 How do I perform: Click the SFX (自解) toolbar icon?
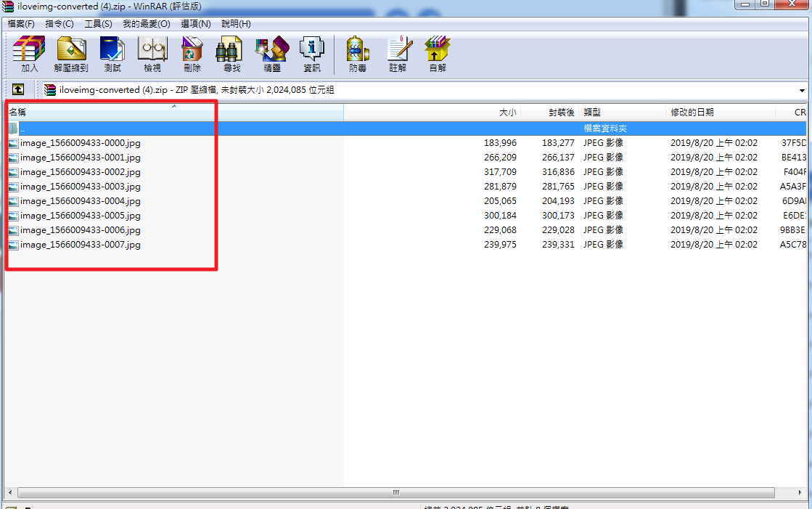pos(438,54)
